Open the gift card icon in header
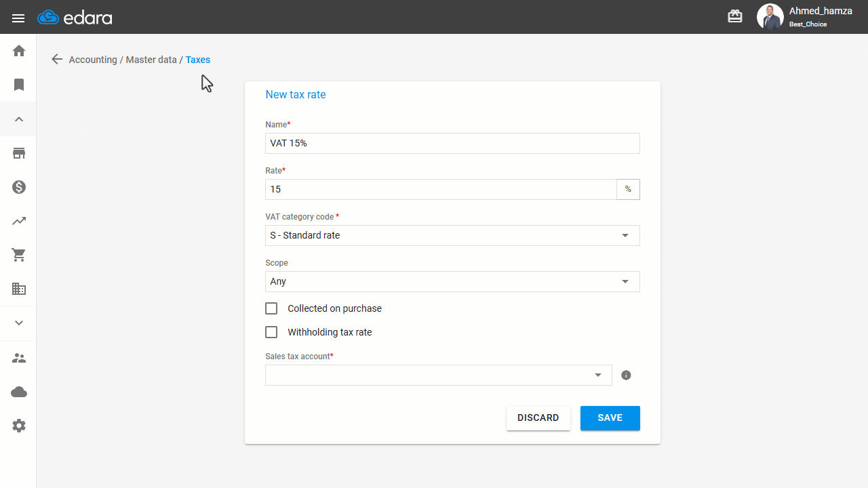The image size is (868, 488). 735,16
